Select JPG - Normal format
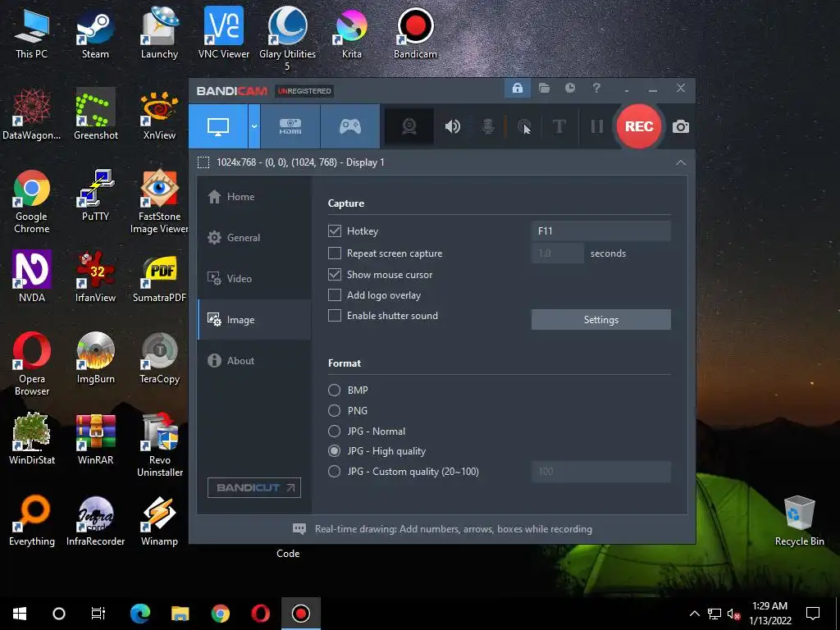The width and height of the screenshot is (840, 630). [x=335, y=431]
